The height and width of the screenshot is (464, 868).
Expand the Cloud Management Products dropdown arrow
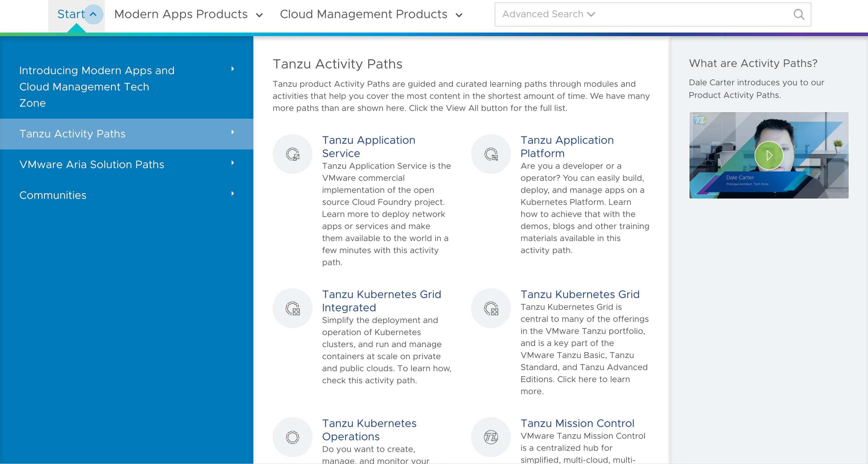459,15
